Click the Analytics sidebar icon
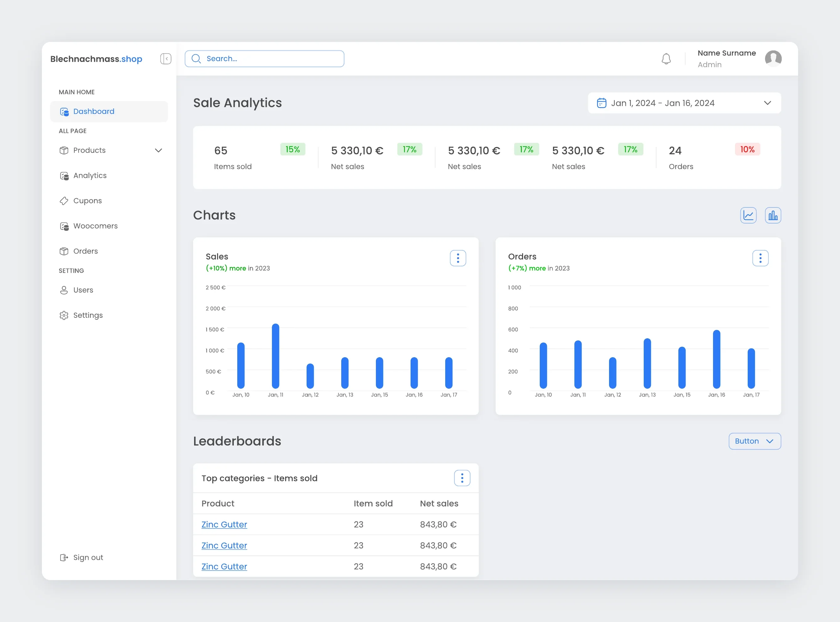The height and width of the screenshot is (622, 840). click(64, 176)
